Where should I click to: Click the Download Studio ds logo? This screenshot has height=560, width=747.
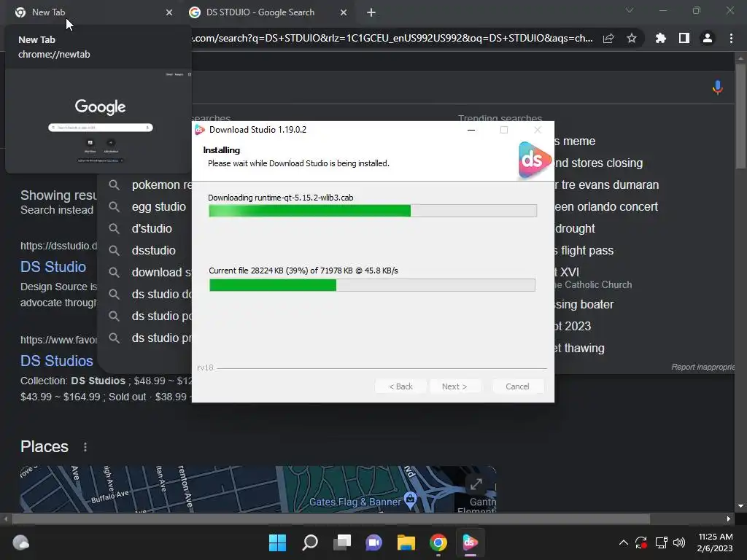click(x=534, y=160)
